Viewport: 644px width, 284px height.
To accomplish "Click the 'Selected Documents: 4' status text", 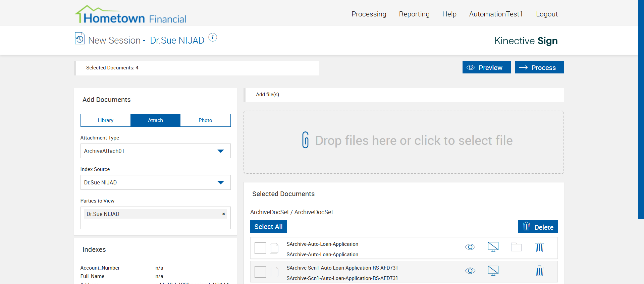I will [x=112, y=68].
